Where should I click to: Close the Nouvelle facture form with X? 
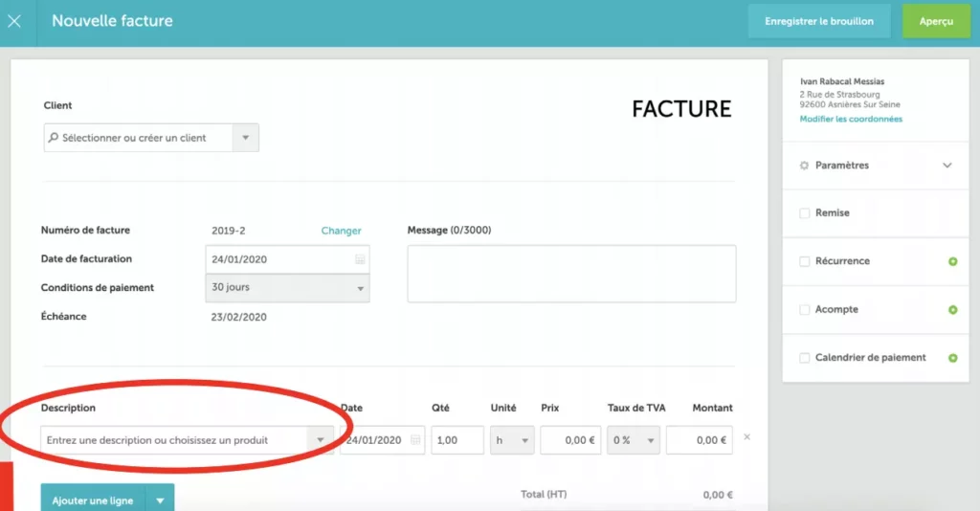[14, 21]
